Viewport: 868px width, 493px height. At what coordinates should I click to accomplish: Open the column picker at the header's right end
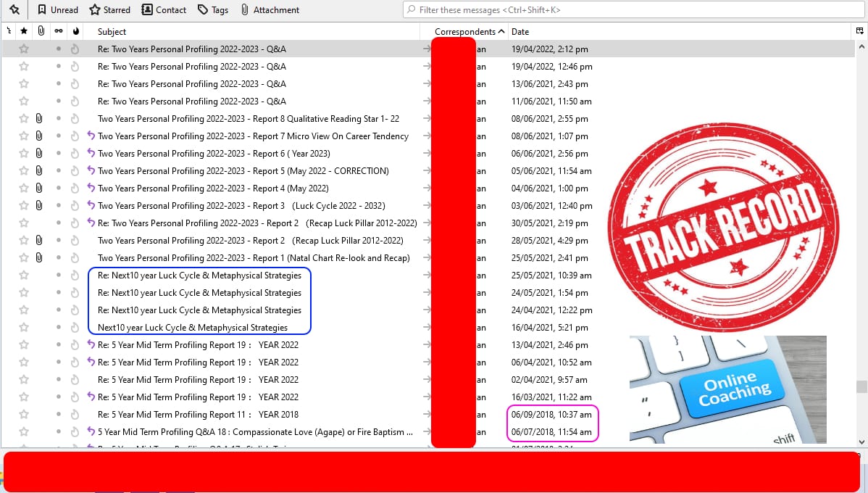coord(859,31)
